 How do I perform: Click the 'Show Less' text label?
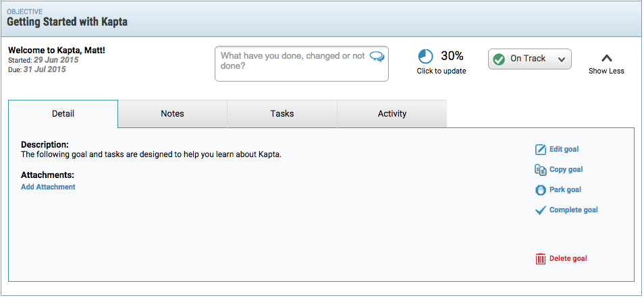click(x=606, y=71)
